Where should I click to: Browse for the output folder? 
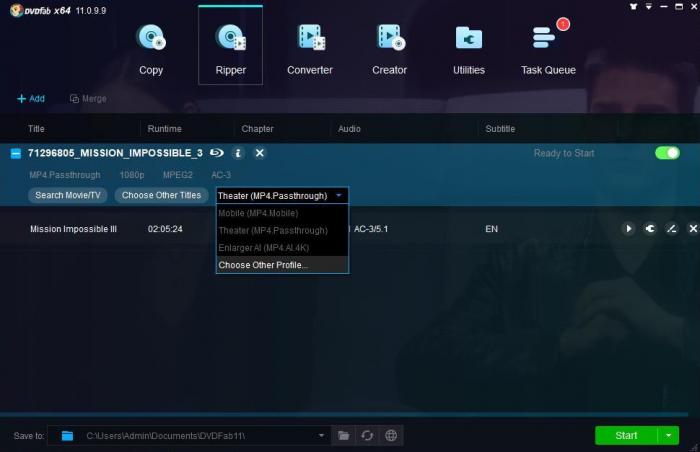343,435
